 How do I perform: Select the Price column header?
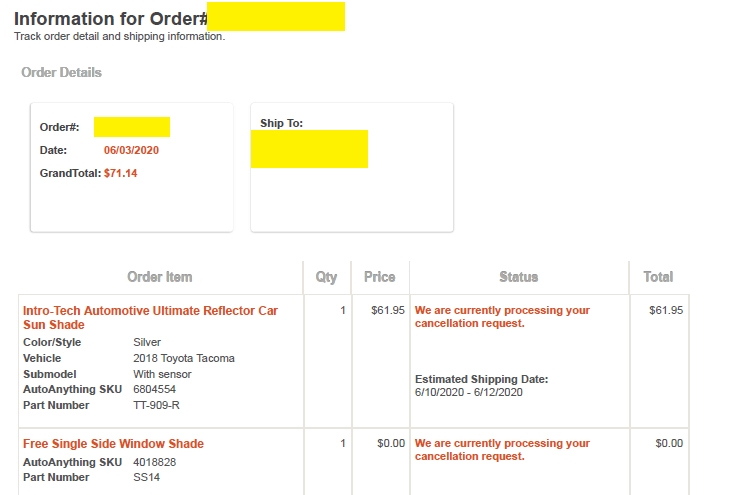[x=379, y=277]
